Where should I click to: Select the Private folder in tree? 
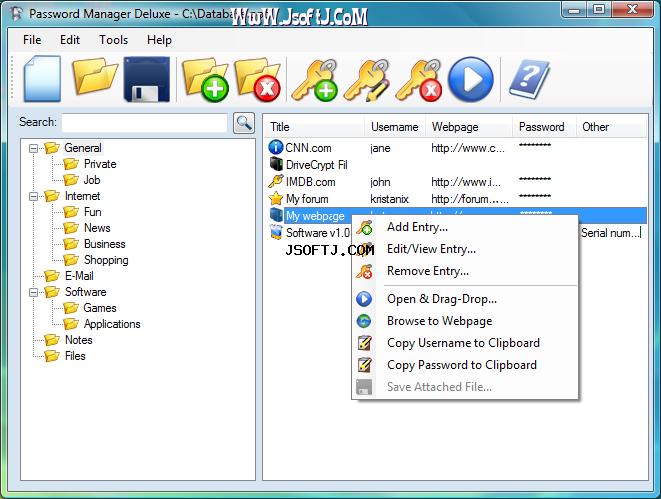100,164
